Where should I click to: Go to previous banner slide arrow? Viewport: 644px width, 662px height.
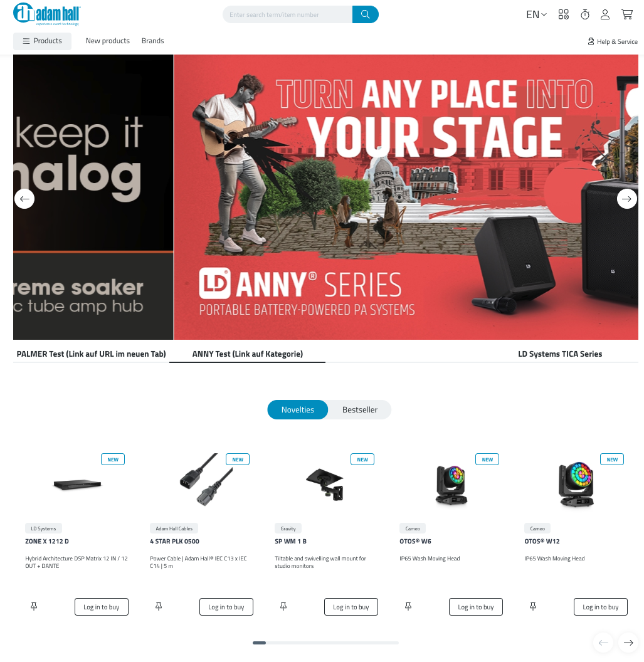24,199
